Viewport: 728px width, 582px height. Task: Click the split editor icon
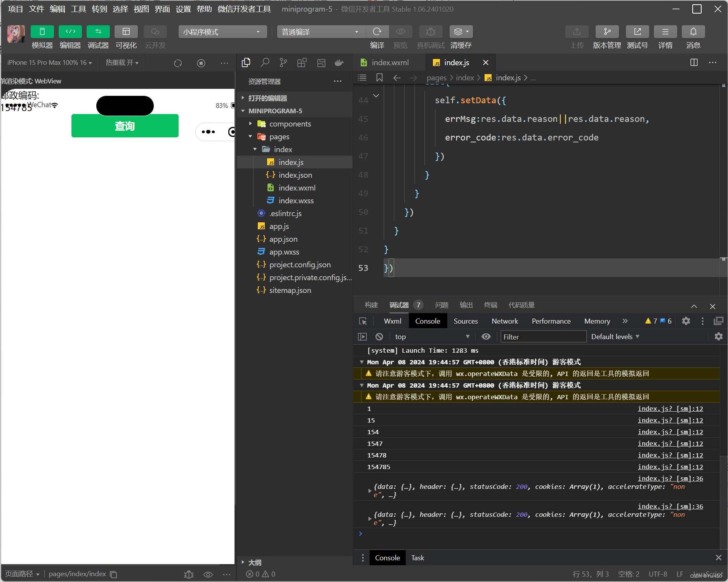(x=694, y=62)
